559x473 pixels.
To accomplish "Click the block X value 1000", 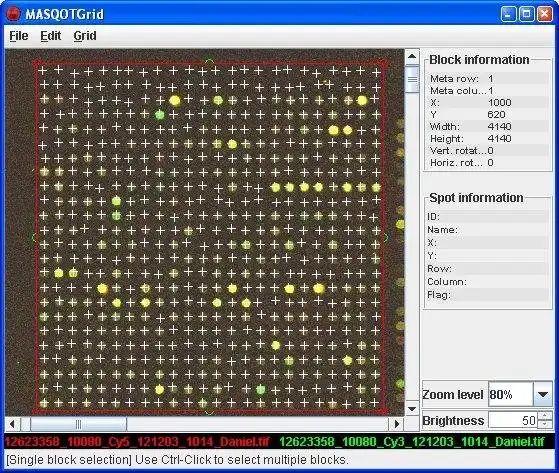I will [499, 103].
